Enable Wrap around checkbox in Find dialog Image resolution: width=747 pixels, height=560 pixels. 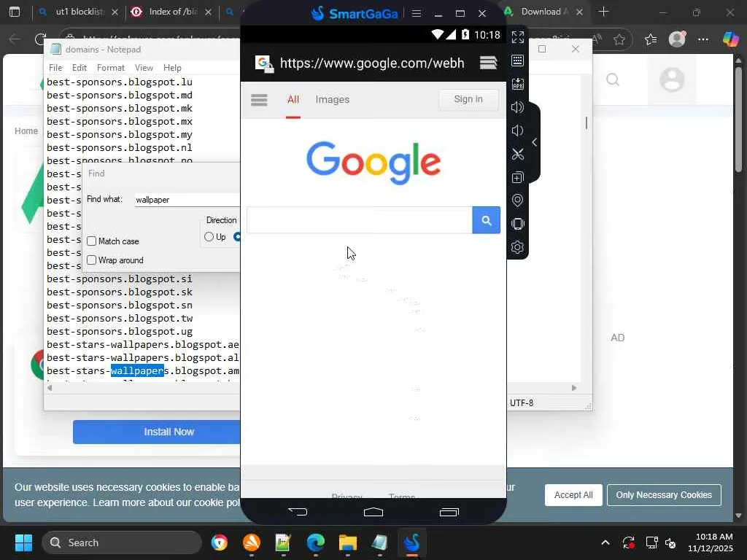(x=91, y=260)
